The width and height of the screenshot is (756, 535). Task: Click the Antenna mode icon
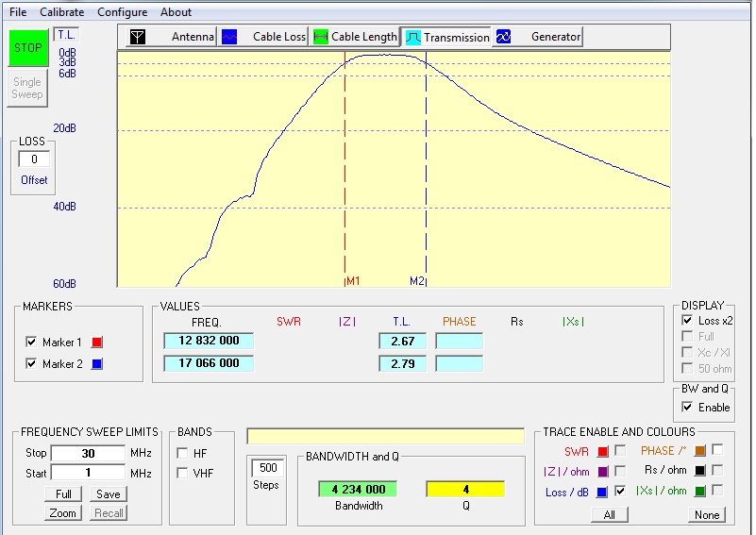tap(139, 37)
